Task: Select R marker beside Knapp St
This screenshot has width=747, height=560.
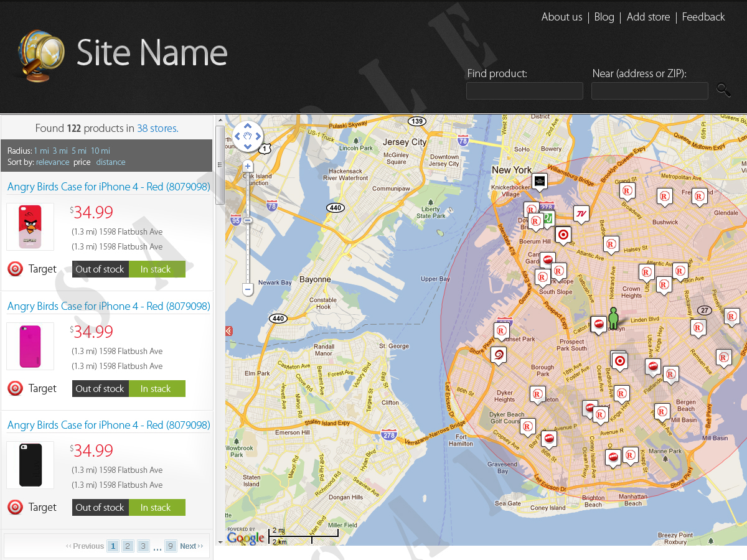Action: pyautogui.click(x=630, y=455)
